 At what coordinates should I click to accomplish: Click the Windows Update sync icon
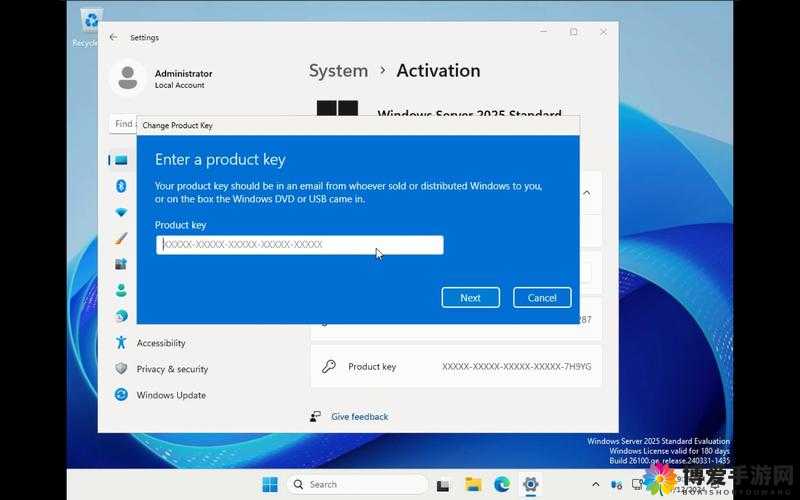(121, 394)
